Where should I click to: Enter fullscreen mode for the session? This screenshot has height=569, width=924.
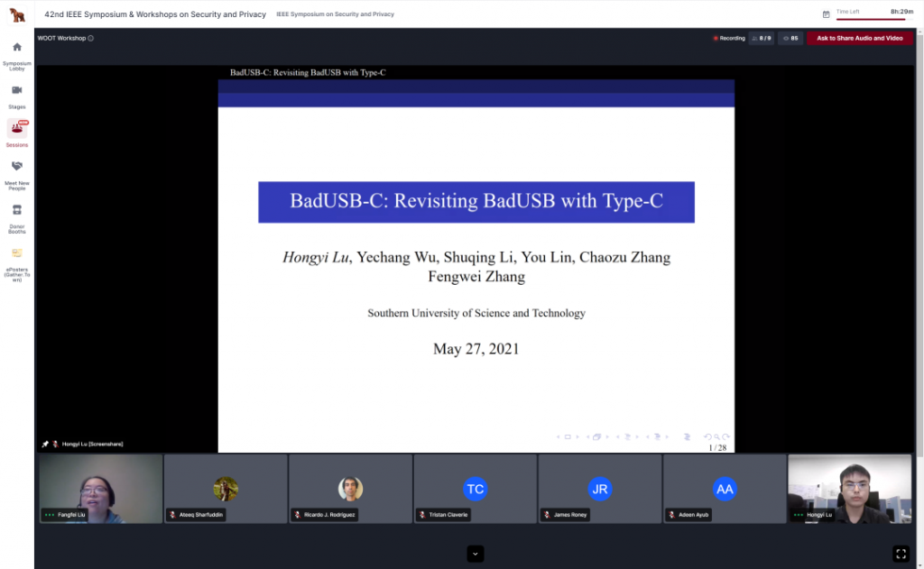(900, 553)
